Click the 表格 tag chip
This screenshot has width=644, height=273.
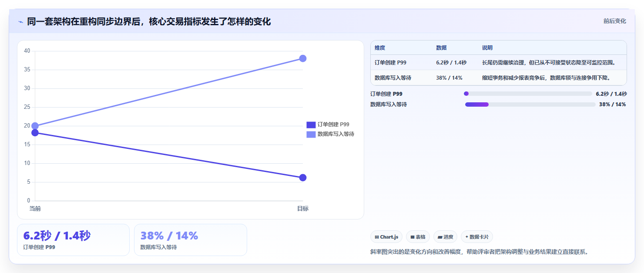pyautogui.click(x=418, y=237)
